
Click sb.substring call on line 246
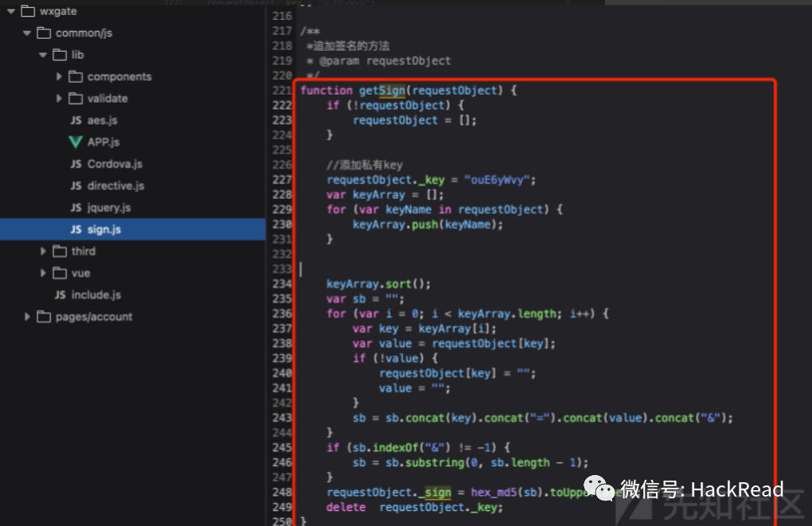pos(486,462)
